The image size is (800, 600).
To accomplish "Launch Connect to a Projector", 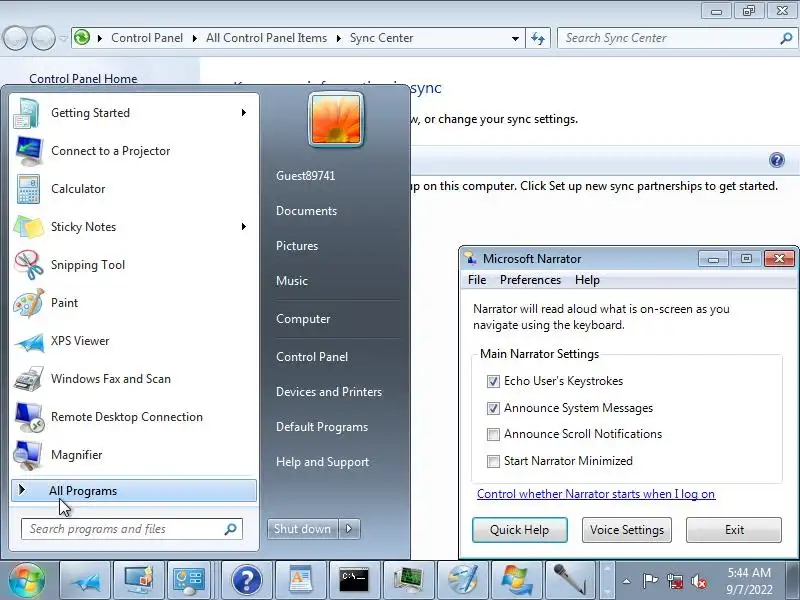I will (134, 151).
